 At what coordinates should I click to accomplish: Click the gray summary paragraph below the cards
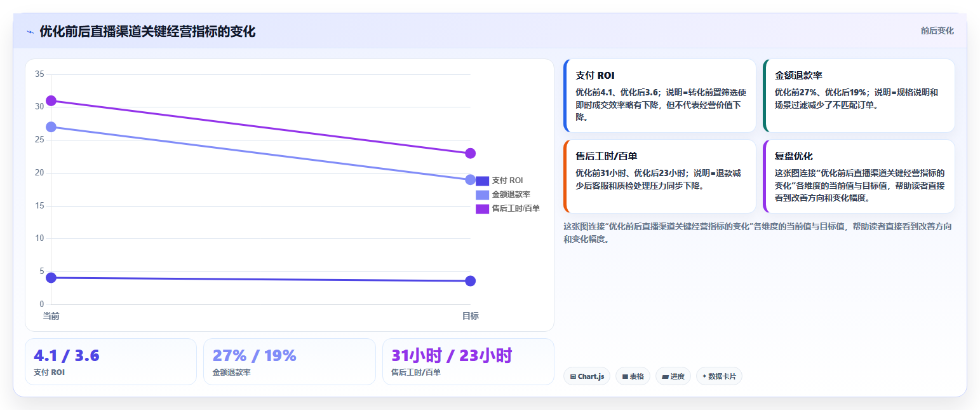click(758, 233)
